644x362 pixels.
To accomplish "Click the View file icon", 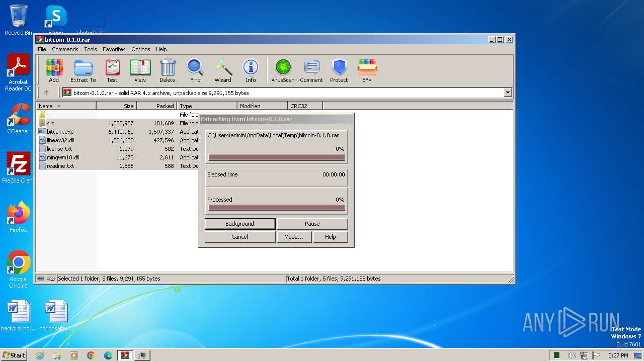I will click(140, 70).
